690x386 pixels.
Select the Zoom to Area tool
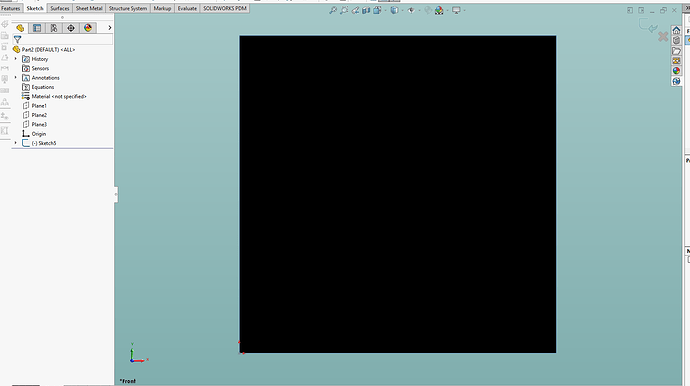344,10
